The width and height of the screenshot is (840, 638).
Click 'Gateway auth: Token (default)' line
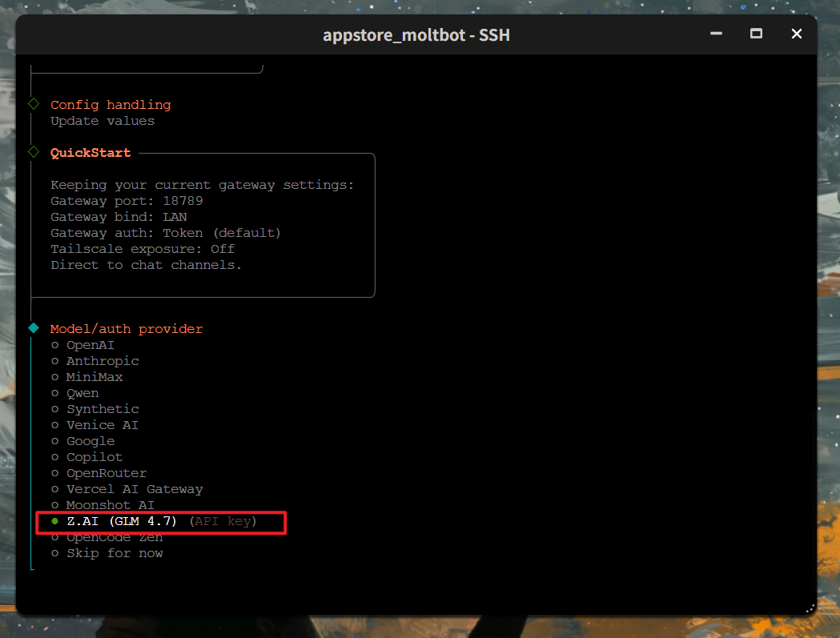(166, 233)
